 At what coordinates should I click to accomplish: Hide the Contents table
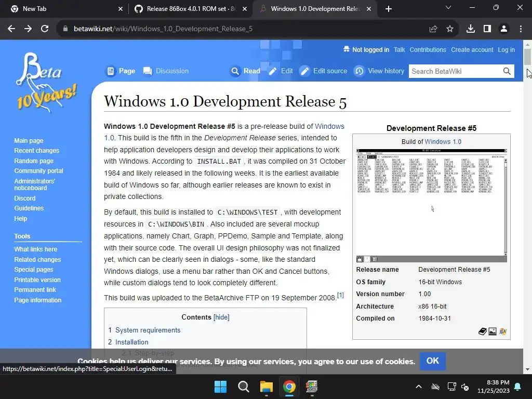[x=221, y=317]
